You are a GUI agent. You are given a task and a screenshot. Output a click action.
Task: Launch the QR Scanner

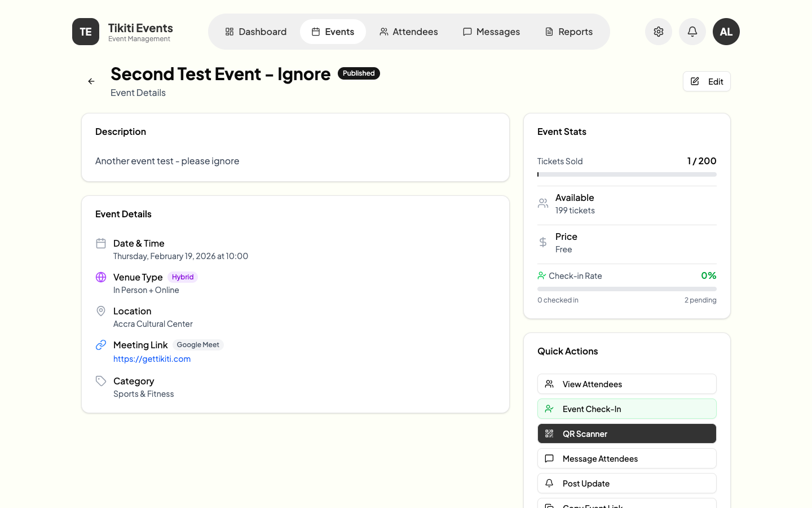[x=627, y=433]
